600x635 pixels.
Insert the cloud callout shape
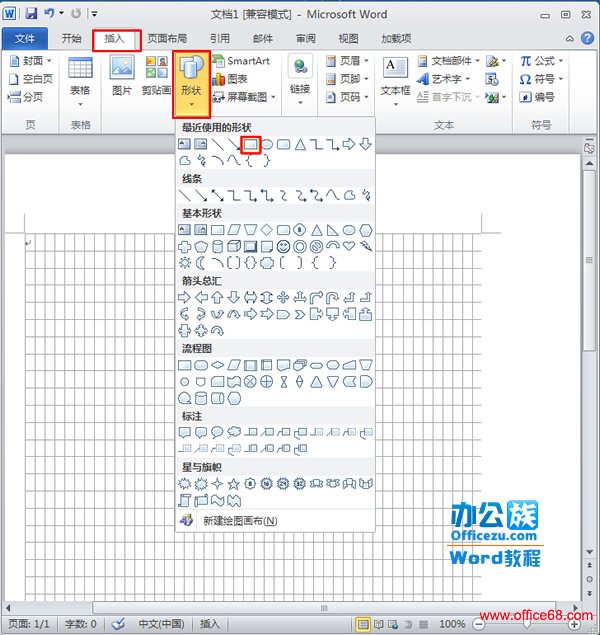coord(234,432)
